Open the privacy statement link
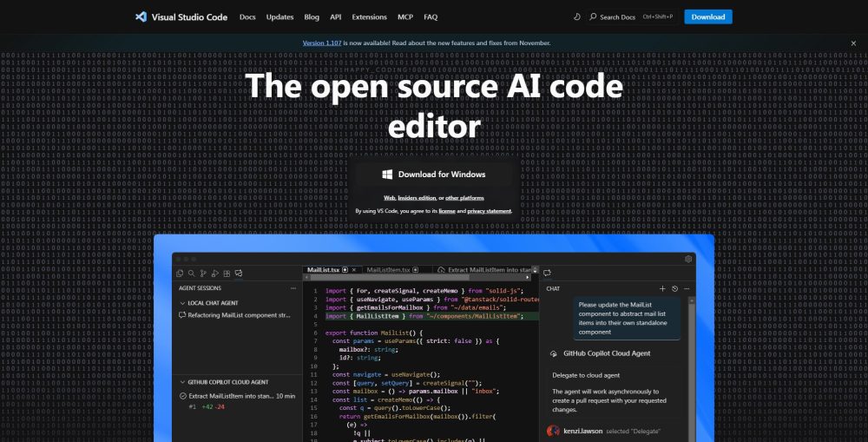Viewport: 868px width, 442px height. pyautogui.click(x=490, y=211)
